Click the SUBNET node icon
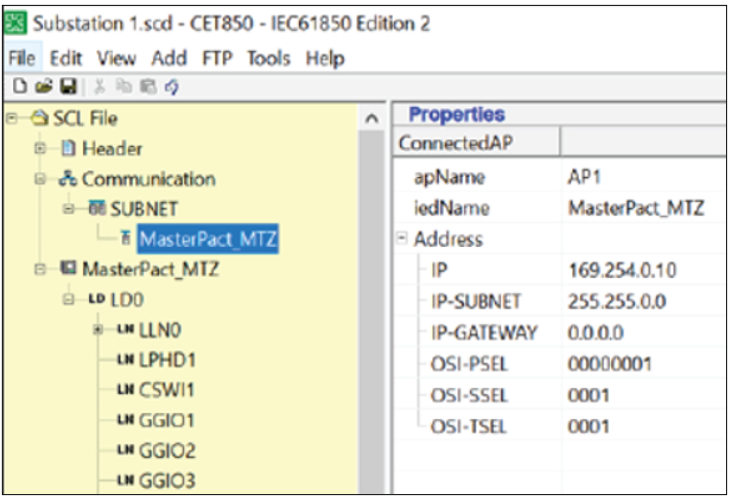This screenshot has height=500, width=735. point(97,209)
